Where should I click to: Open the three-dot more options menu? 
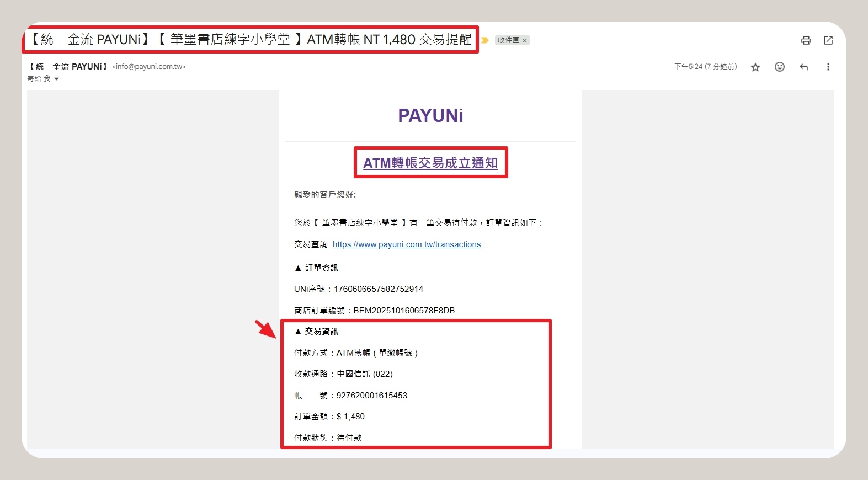[x=828, y=67]
